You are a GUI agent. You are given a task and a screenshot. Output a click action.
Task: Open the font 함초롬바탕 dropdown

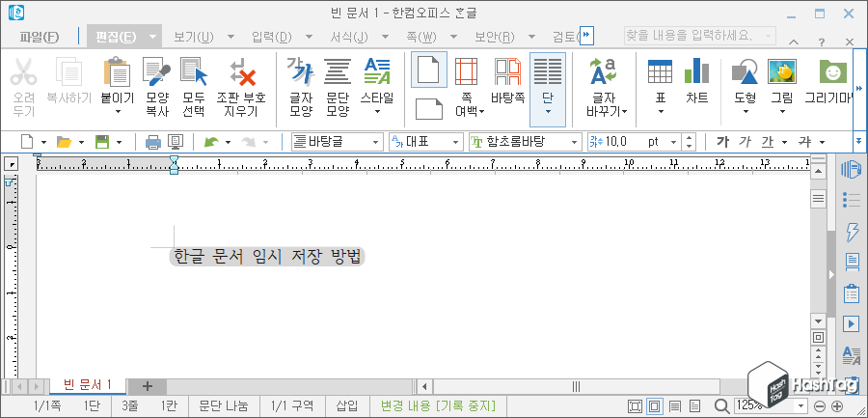tap(575, 142)
